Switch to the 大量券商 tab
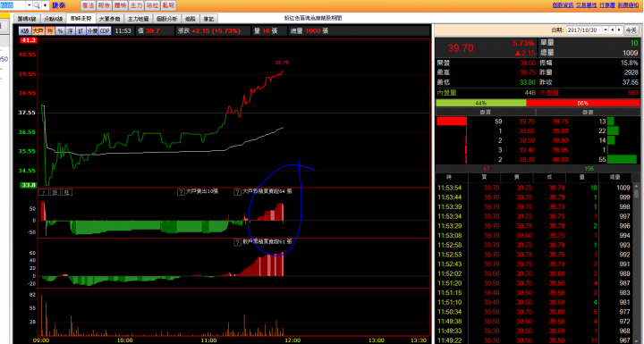The image size is (644, 344). 110,19
